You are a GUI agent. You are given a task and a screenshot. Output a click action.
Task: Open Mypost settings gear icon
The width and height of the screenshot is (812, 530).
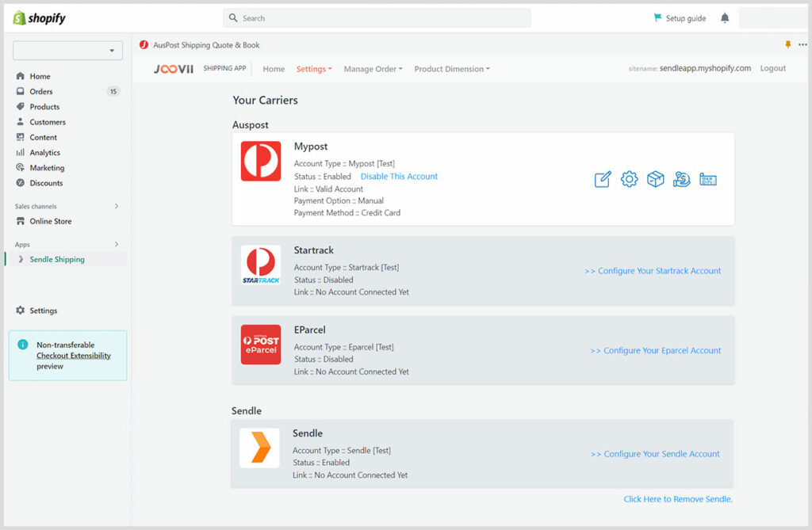629,179
